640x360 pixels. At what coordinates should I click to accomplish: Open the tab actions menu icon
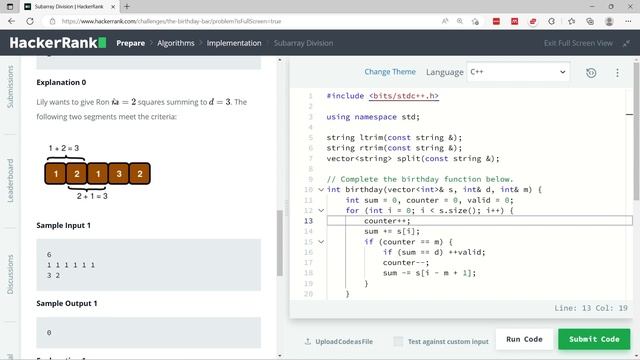[x=10, y=7]
